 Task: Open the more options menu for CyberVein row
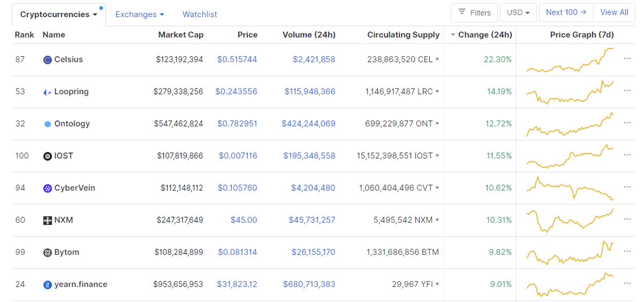(x=627, y=187)
